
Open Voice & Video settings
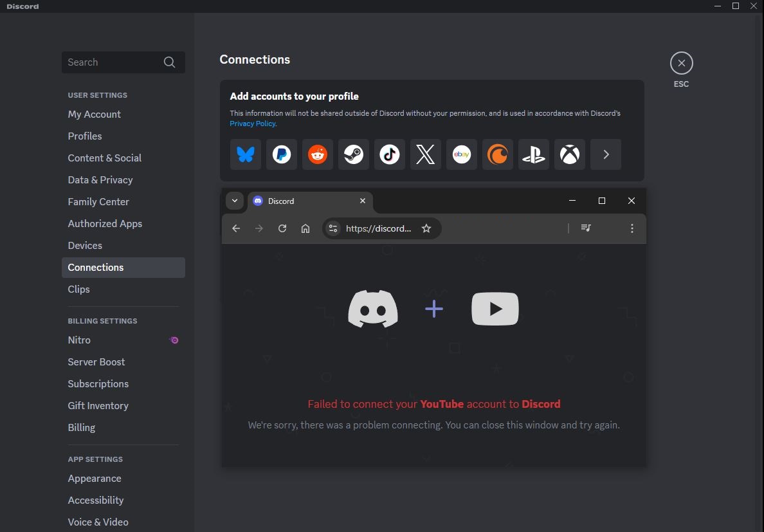point(123,522)
